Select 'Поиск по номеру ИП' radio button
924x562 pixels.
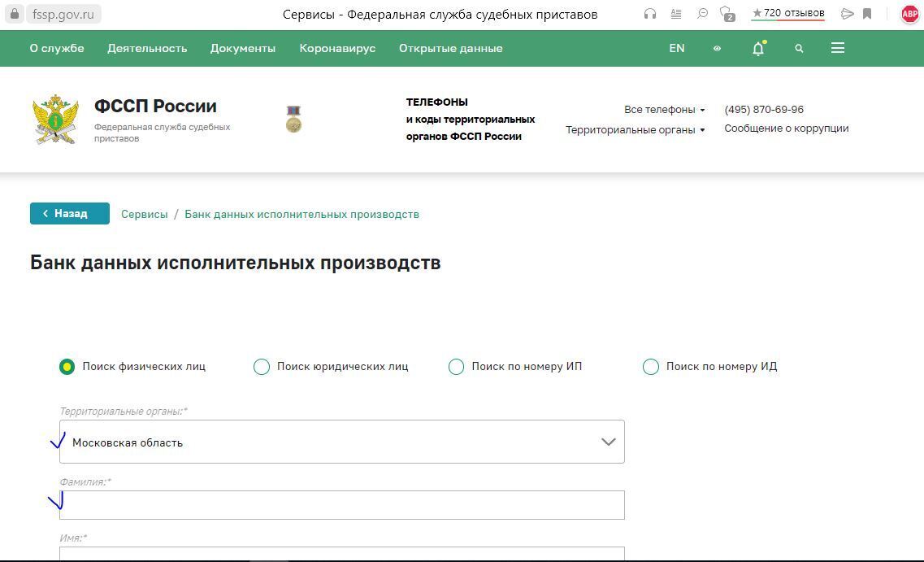coord(457,367)
